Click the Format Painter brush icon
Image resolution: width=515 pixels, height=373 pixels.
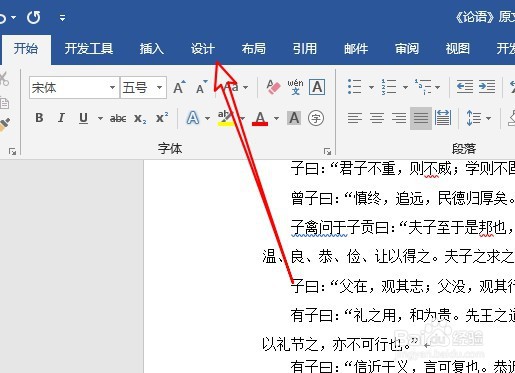pyautogui.click(x=5, y=125)
